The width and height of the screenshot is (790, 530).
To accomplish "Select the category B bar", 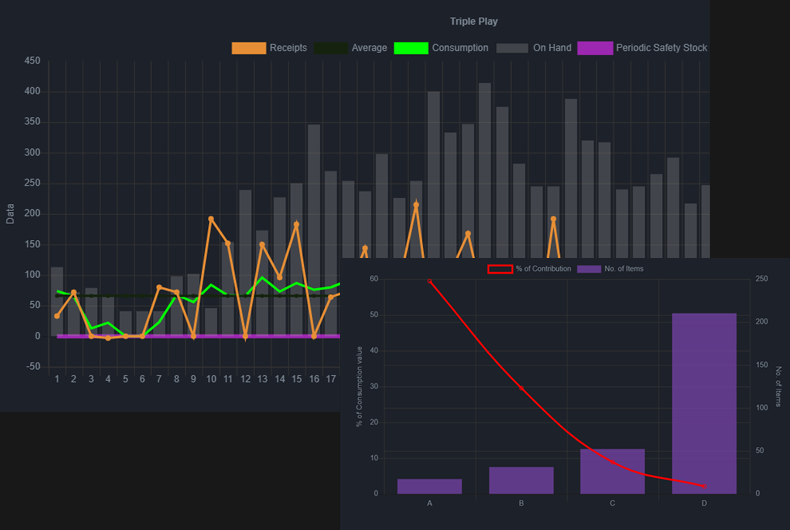I will pyautogui.click(x=521, y=480).
